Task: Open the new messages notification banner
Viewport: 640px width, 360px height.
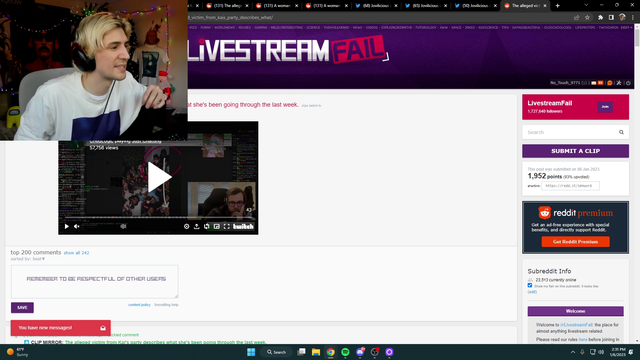Action: pyautogui.click(x=60, y=328)
